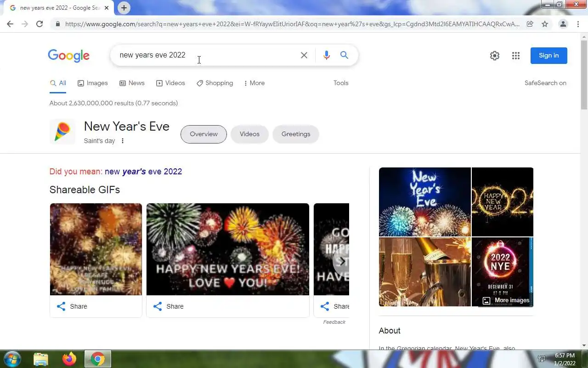Open File Explorer from taskbar
Viewport: 588px width, 368px height.
click(x=41, y=359)
